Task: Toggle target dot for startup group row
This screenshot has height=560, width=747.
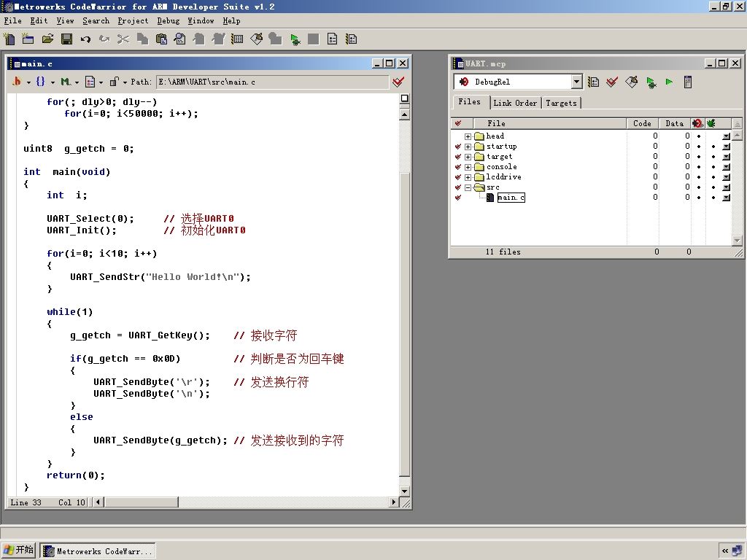Action: pos(713,147)
